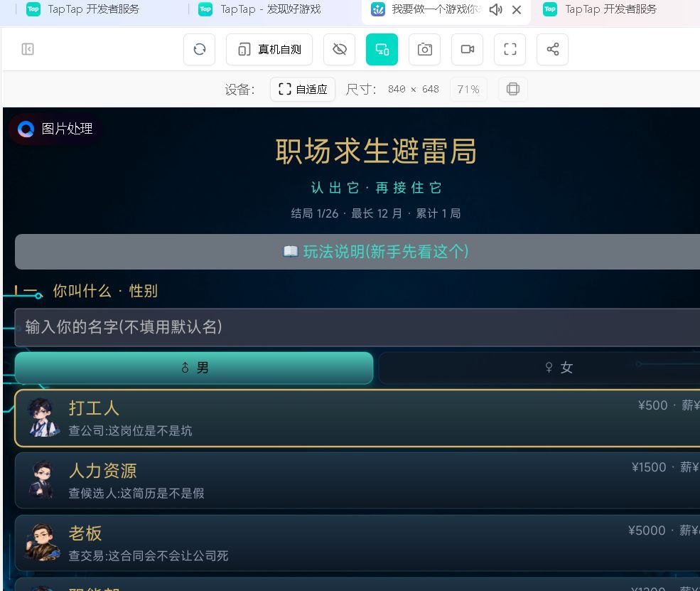This screenshot has height=591, width=700.
Task: Open 玩法说明(新手先看这个) instructions
Action: 357,252
